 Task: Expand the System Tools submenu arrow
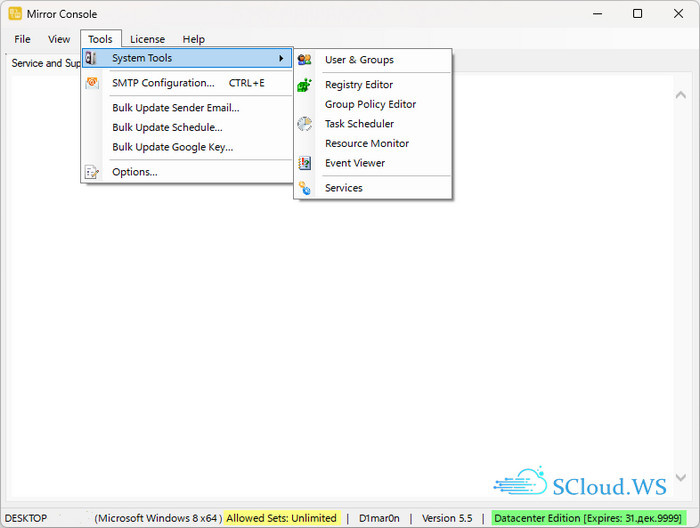click(281, 59)
